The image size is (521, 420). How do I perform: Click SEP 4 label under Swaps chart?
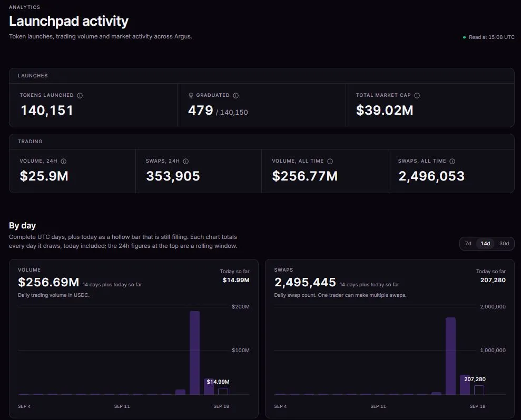tap(280, 406)
